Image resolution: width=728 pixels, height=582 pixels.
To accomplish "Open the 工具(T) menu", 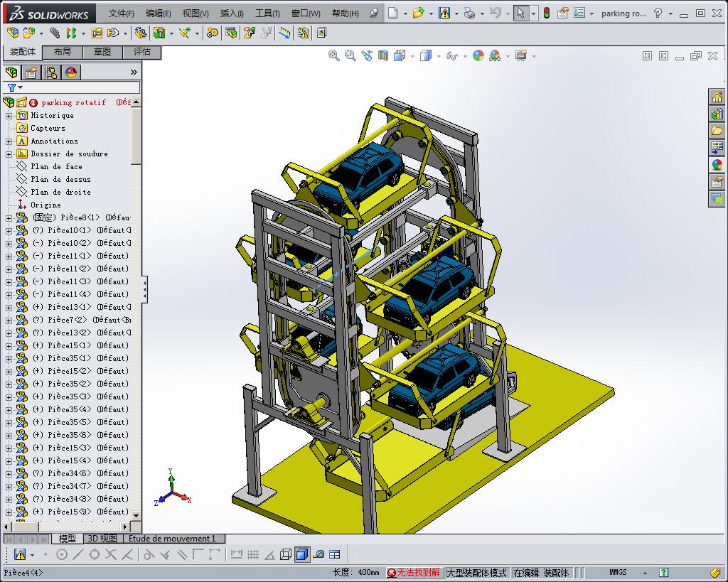I will pyautogui.click(x=267, y=14).
